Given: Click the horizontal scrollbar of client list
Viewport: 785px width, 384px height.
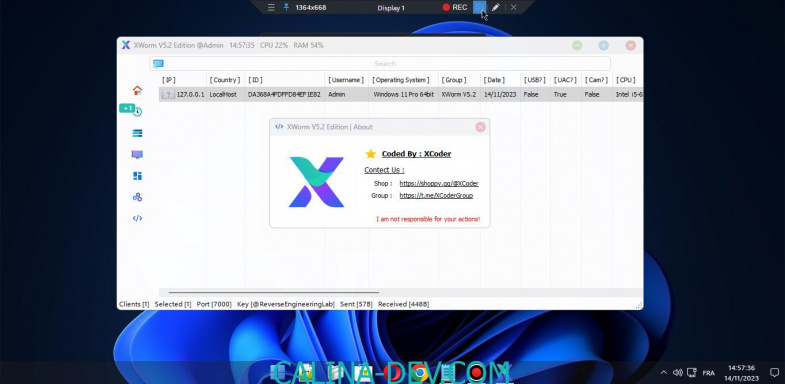Looking at the screenshot, I should tap(273, 292).
